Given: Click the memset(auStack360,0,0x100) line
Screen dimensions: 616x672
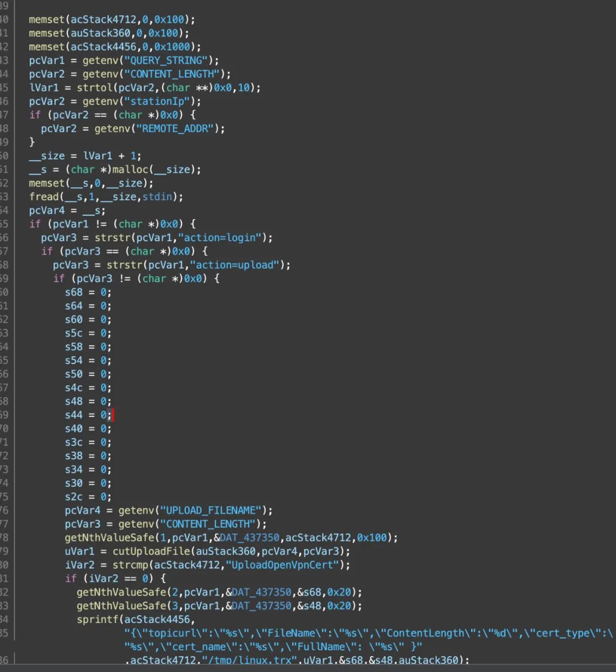Looking at the screenshot, I should [109, 34].
